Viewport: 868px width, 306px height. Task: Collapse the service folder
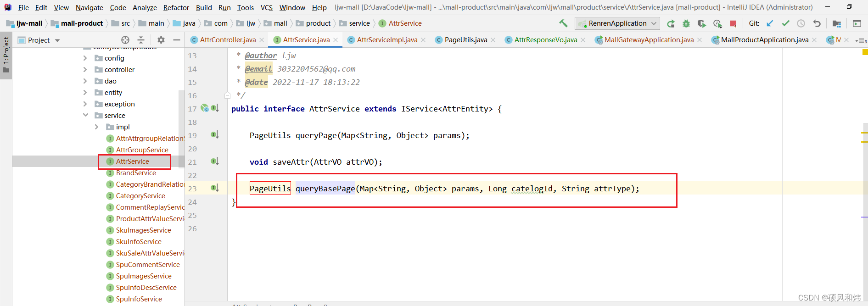coord(85,115)
